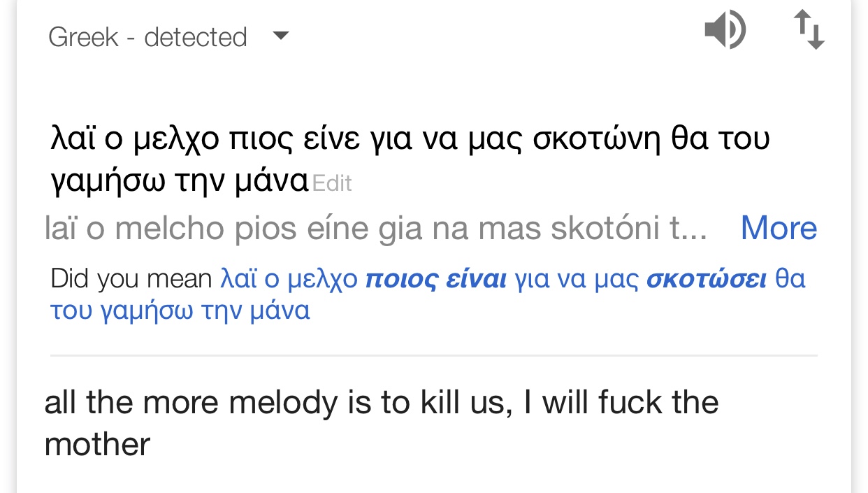Viewport: 868px width, 493px height.
Task: Choose the bold corrected phrase "ποιος είναι"
Action: pos(436,279)
